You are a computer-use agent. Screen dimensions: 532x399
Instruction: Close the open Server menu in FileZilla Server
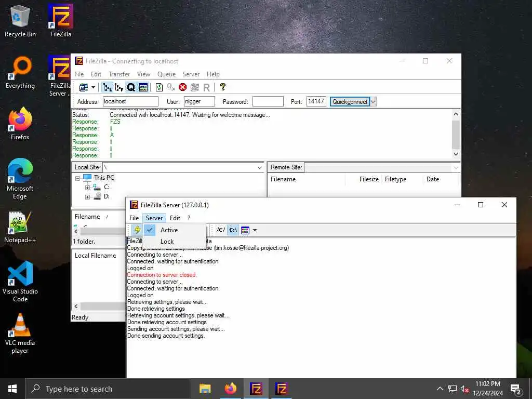(x=154, y=218)
